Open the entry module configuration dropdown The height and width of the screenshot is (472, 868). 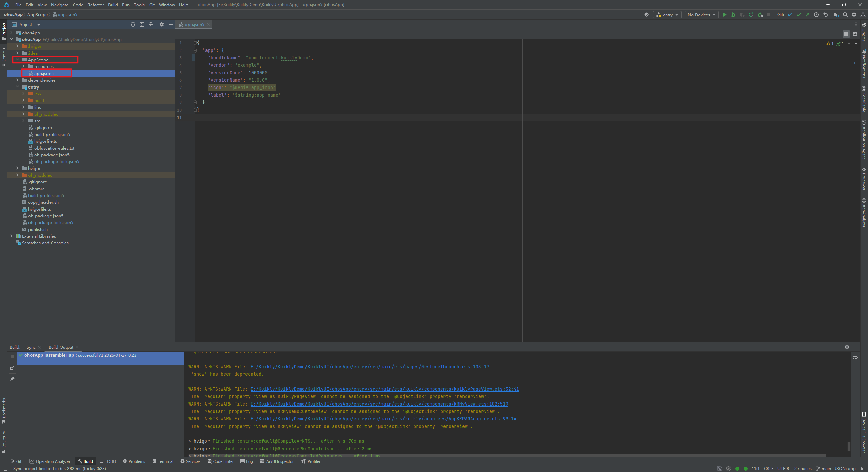667,15
